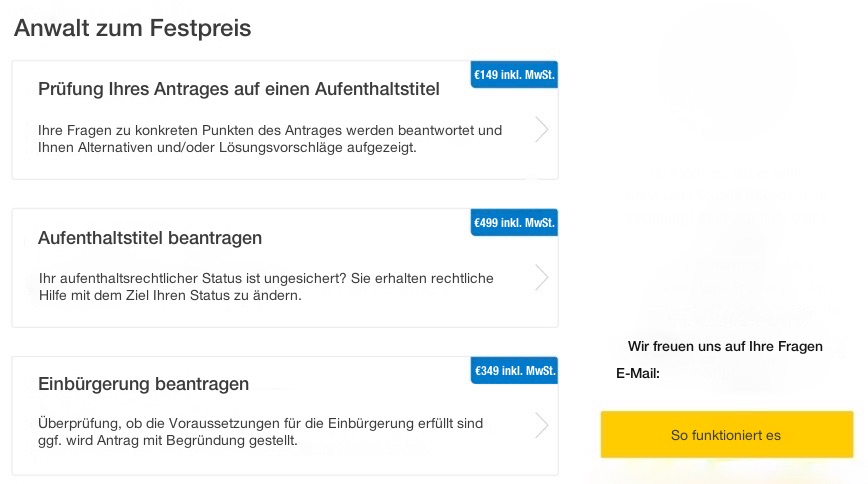Click the €149 inkl. MwSt. price badge

pos(514,75)
